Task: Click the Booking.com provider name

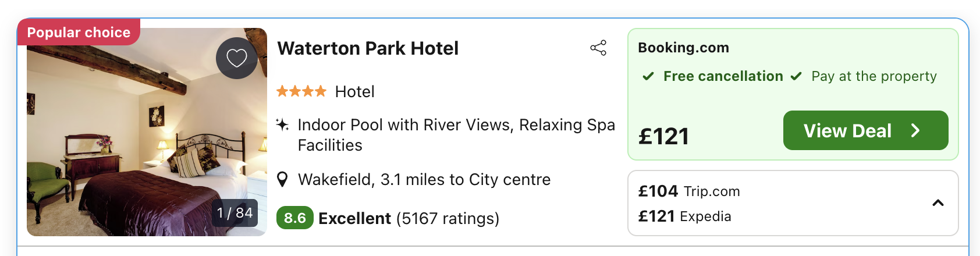Action: 683,48
